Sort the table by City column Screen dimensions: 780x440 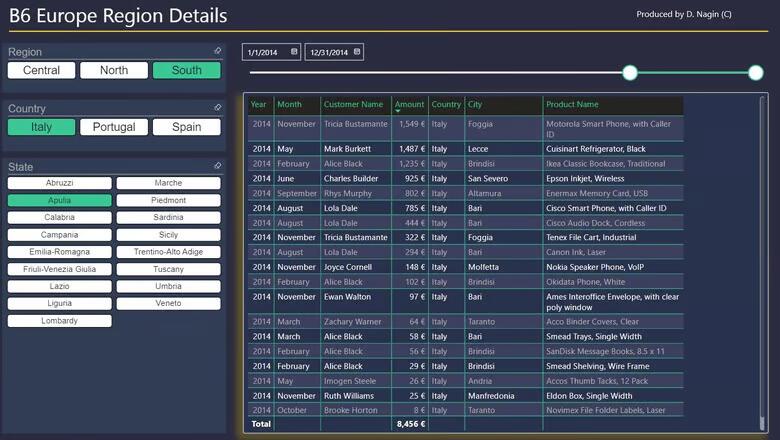[x=475, y=104]
